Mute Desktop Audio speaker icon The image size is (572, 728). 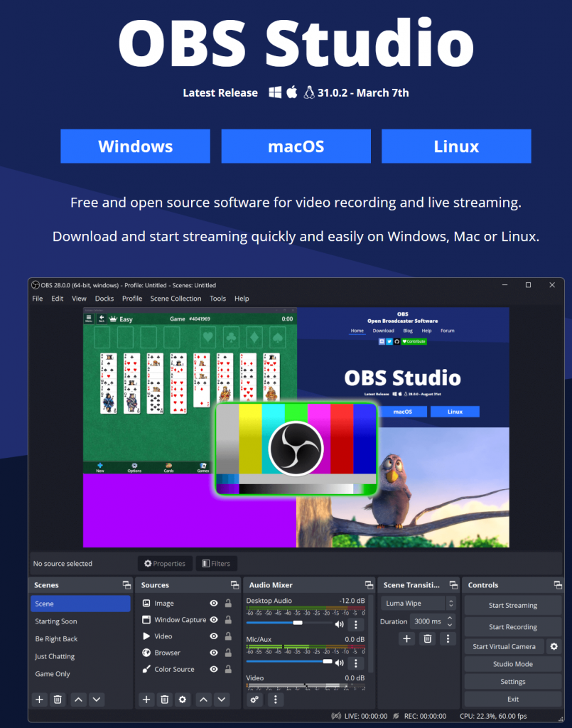pos(339,624)
